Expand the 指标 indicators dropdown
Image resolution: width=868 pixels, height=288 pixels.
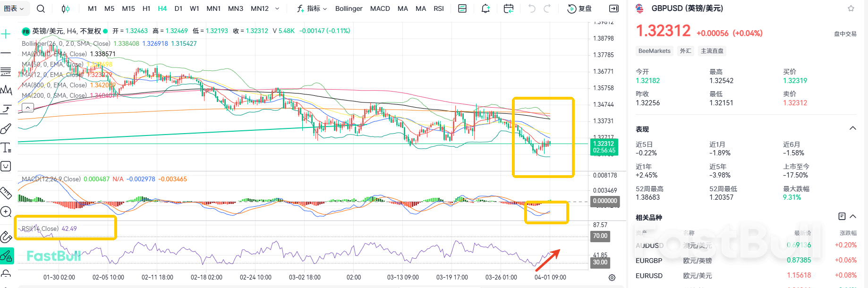pyautogui.click(x=312, y=8)
